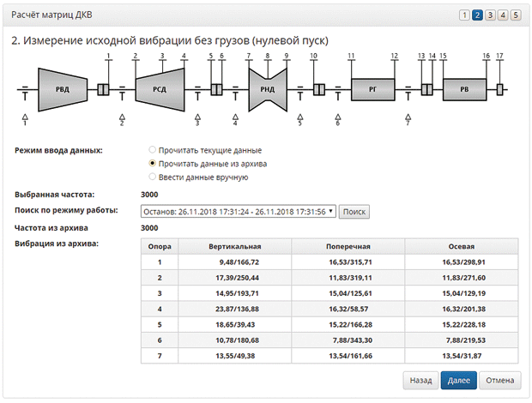
Task: Go to wizard step 3
Action: click(x=490, y=15)
